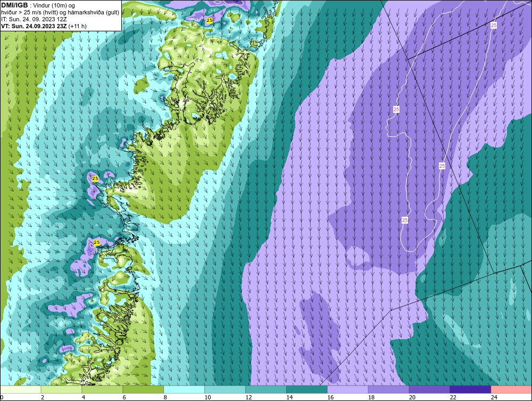The height and width of the screenshot is (401, 532).
Task: Click the white 25 contour label at contour bottom
Action: point(405,220)
